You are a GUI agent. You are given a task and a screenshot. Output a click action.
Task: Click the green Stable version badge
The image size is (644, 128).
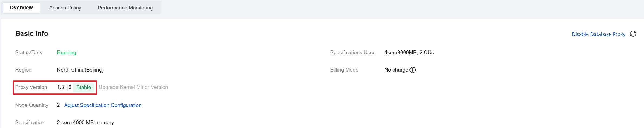click(x=84, y=87)
